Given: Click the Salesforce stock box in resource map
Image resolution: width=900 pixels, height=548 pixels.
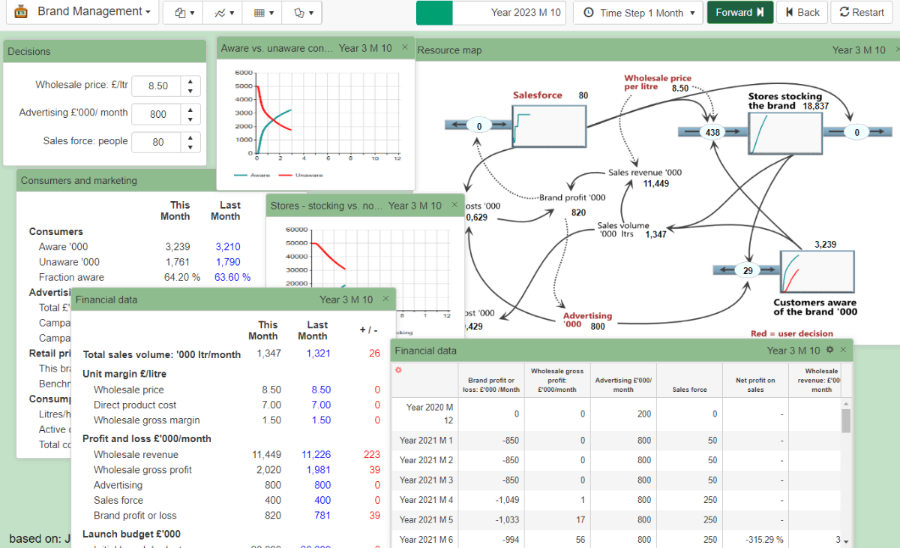Looking at the screenshot, I should coord(547,125).
